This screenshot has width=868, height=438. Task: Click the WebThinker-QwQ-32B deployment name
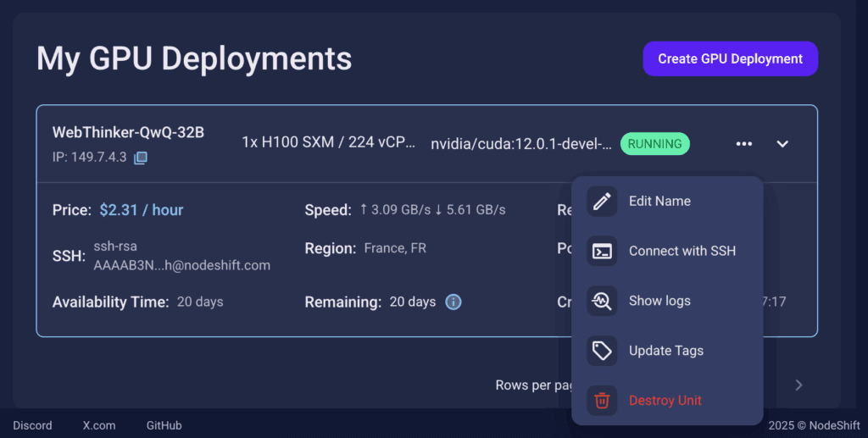(x=129, y=133)
